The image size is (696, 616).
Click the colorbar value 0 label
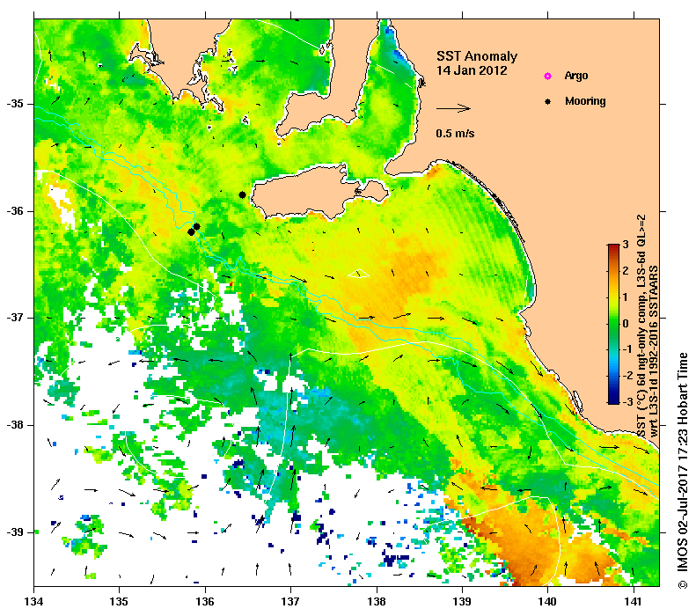click(x=626, y=324)
